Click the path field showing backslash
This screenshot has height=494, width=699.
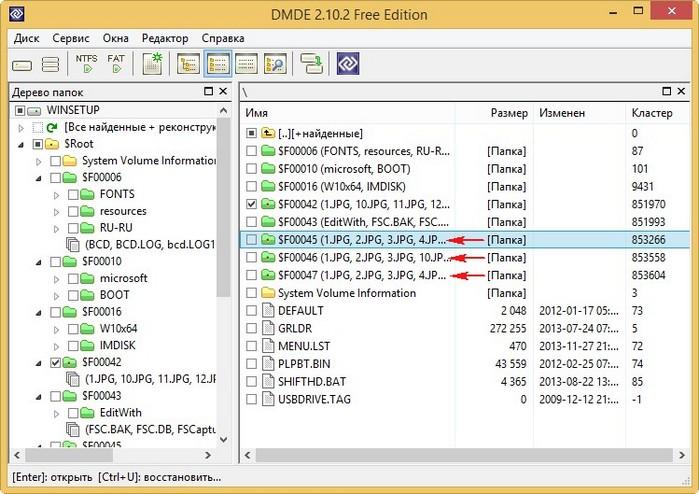point(448,91)
